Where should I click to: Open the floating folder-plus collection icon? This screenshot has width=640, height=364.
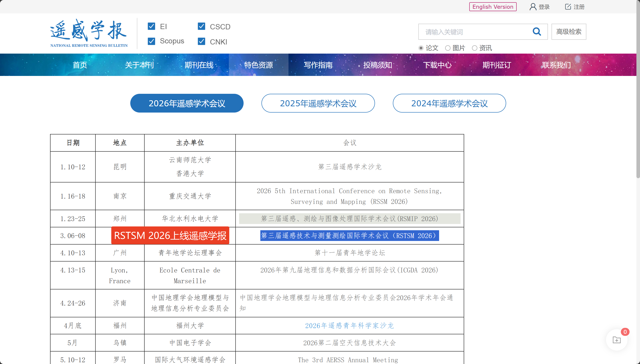(x=616, y=340)
